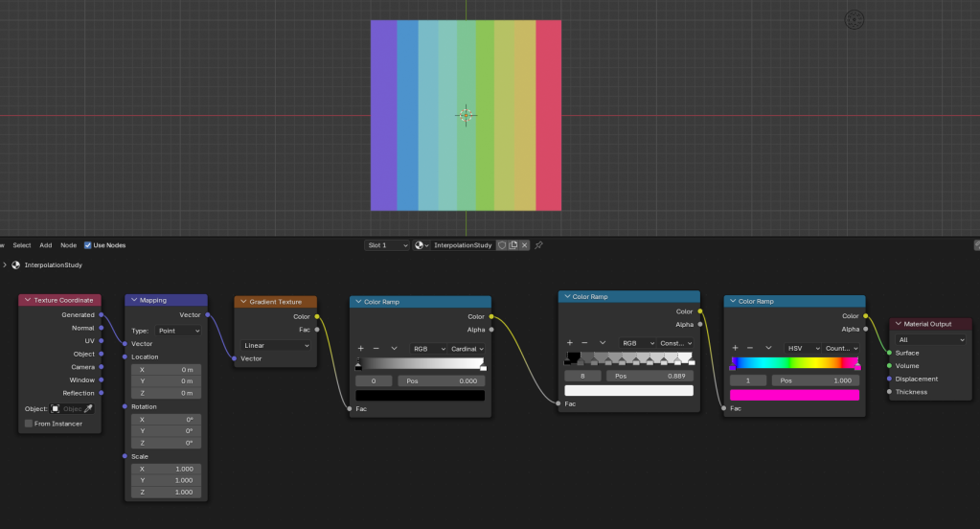The height and width of the screenshot is (529, 980).
Task: Disable the Use Nodes checkbox
Action: tap(88, 245)
